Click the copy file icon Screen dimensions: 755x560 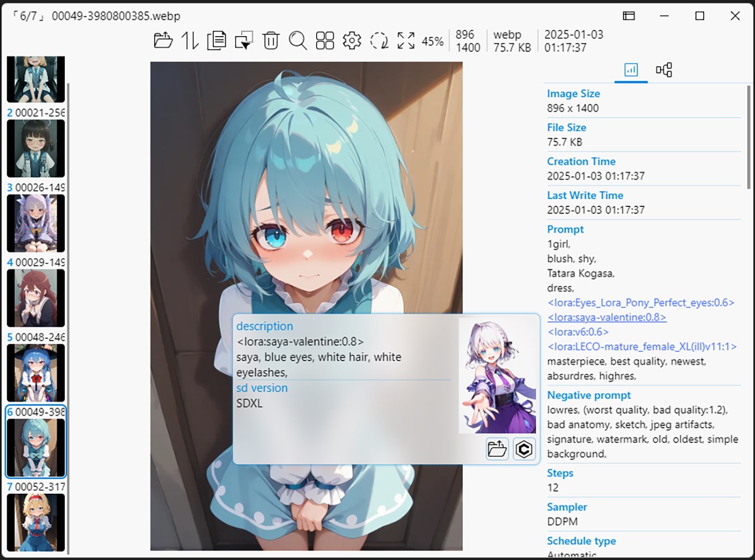(217, 40)
